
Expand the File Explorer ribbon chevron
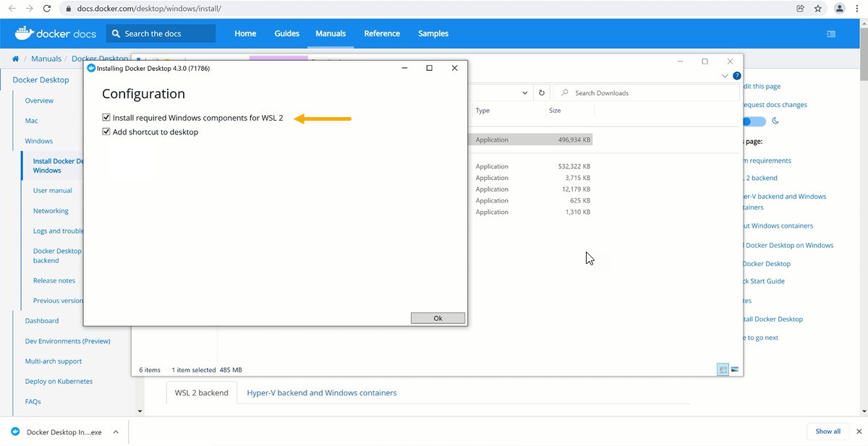(x=725, y=76)
